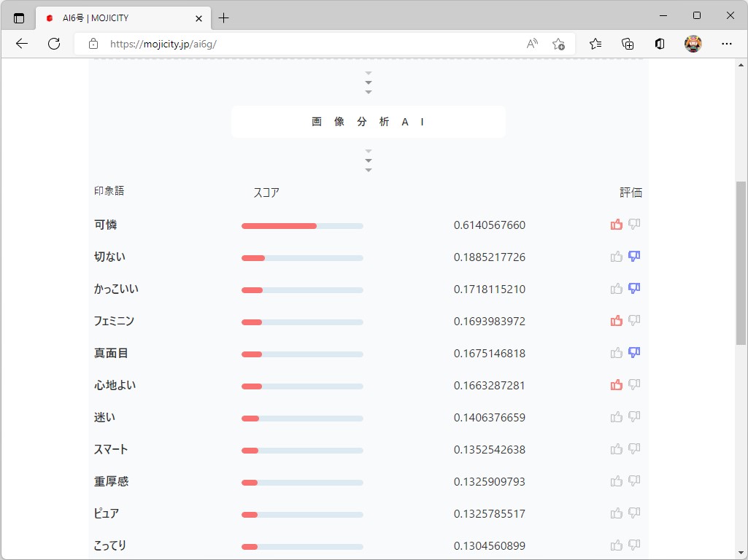This screenshot has width=748, height=560.
Task: Open the site information lock dropdown
Action: click(x=92, y=44)
